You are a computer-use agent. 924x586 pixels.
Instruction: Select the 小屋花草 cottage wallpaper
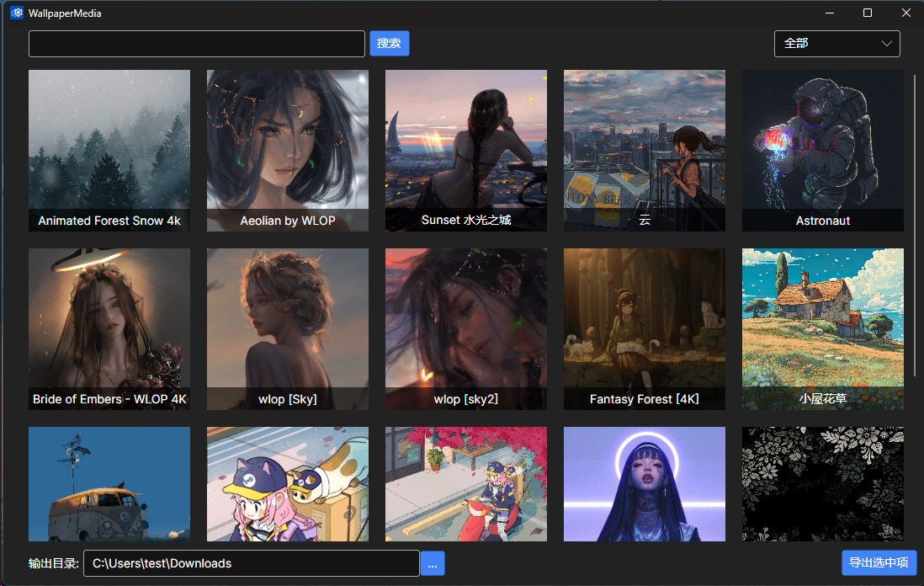coord(823,329)
